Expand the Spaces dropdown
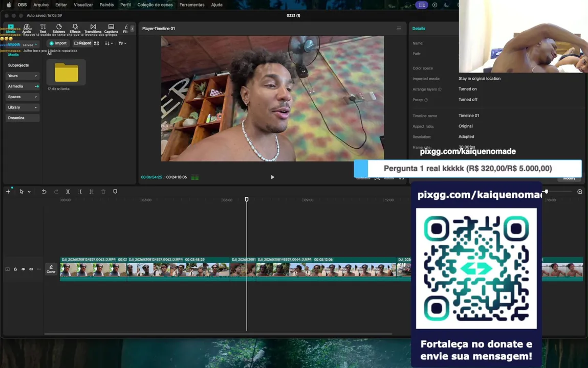Image resolution: width=588 pixels, height=368 pixels. click(x=23, y=97)
